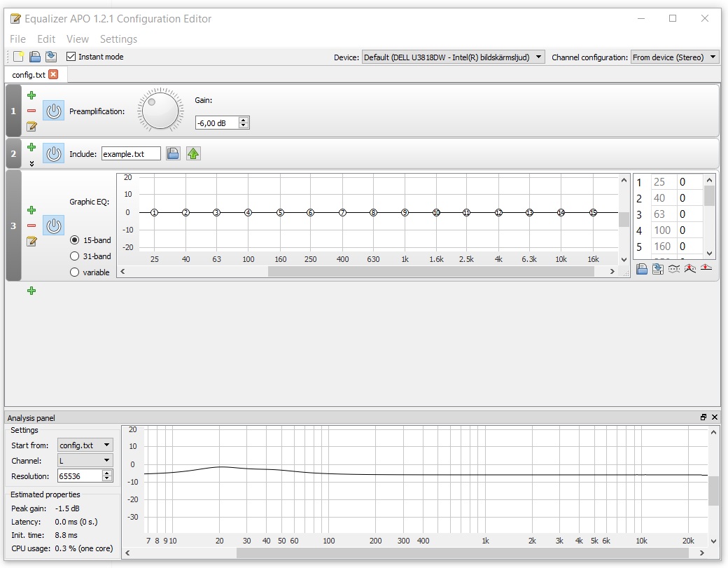Export graphic EQ bands to file
728x568 pixels.
(x=658, y=269)
